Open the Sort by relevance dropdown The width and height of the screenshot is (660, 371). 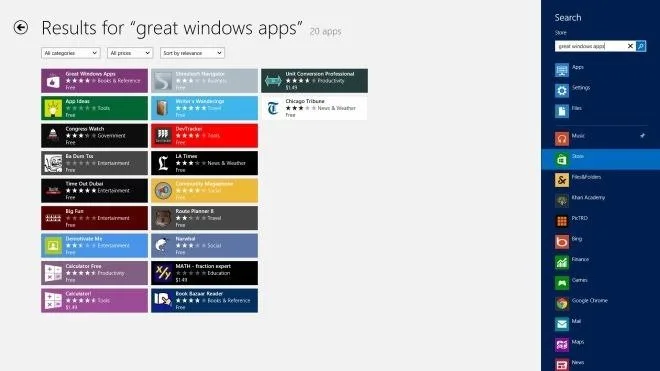(192, 53)
